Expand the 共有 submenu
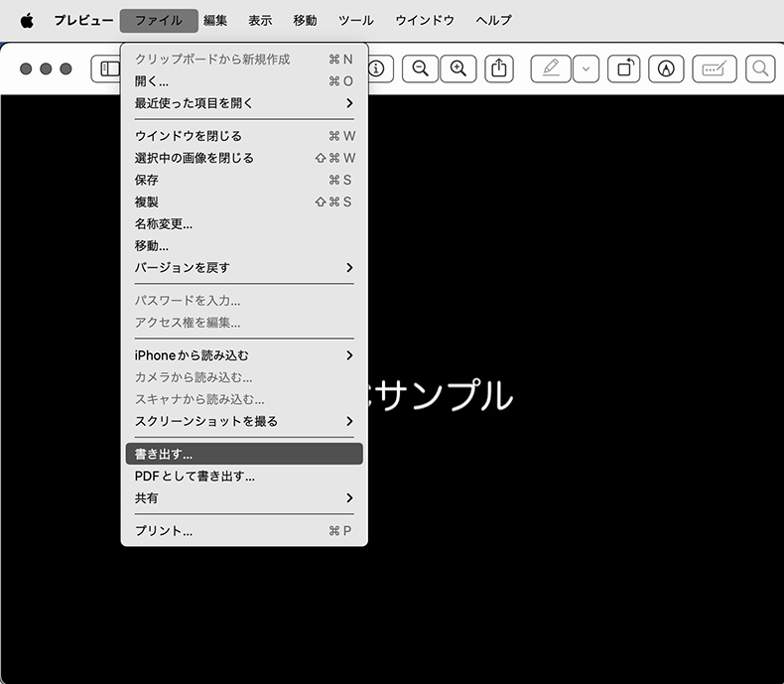784x684 pixels. (x=244, y=498)
